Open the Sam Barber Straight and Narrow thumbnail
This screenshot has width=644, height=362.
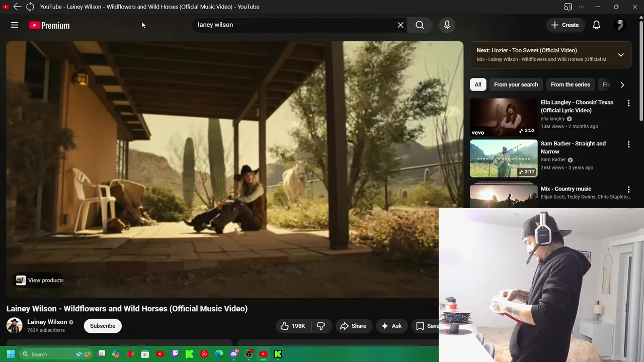(504, 158)
